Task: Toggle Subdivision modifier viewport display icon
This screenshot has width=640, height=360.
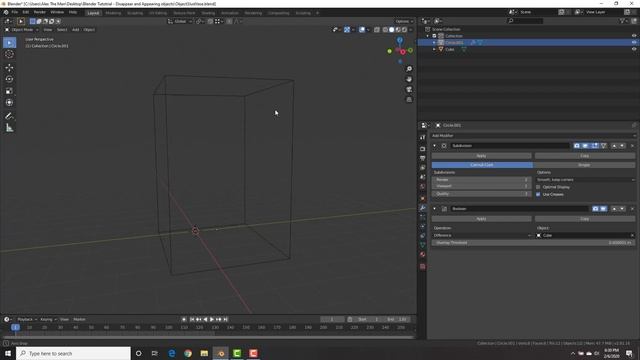Action: click(x=585, y=146)
